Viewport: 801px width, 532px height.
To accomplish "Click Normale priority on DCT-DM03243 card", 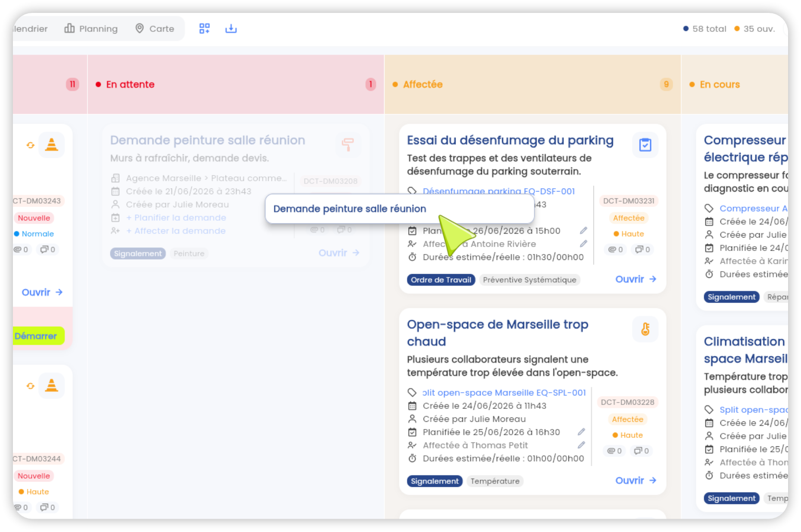I will coord(34,234).
